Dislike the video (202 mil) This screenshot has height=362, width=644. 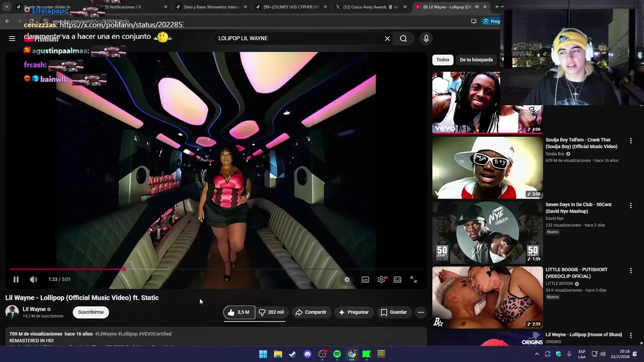[x=271, y=312]
